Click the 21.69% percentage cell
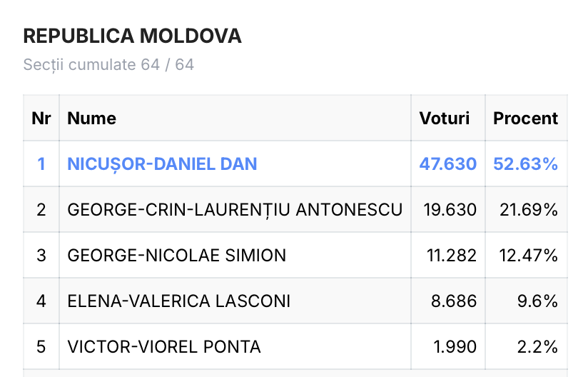Screen dimensions: 588x377 [529, 210]
